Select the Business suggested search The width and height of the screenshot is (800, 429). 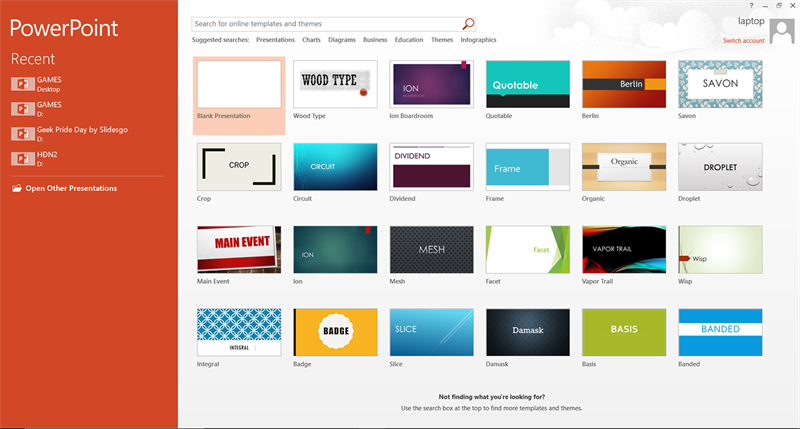[375, 40]
